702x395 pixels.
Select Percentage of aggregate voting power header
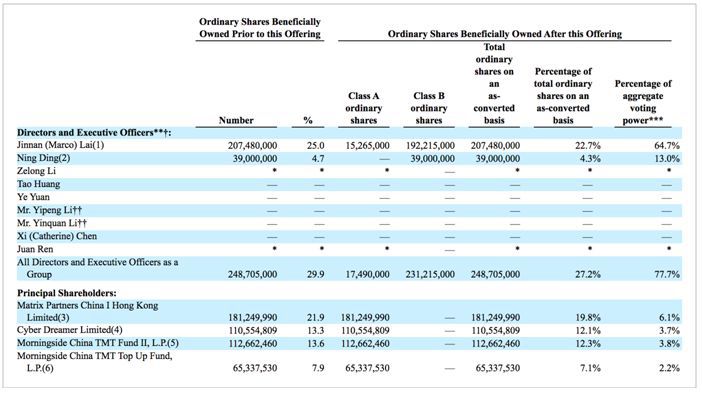[643, 102]
